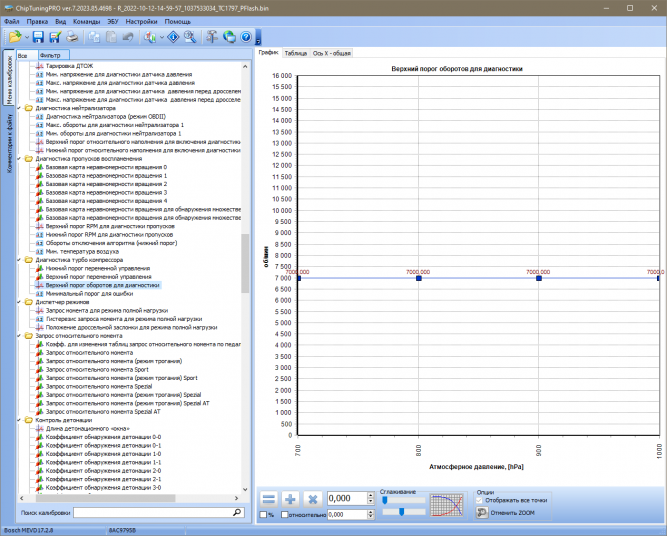The width and height of the screenshot is (667, 536).
Task: Click the search magnifier in calibration search
Action: tap(237, 513)
